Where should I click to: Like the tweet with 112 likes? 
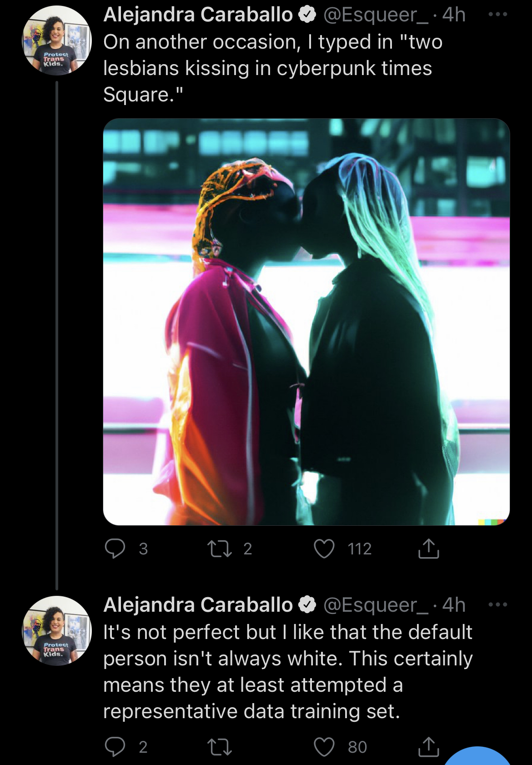coord(324,549)
